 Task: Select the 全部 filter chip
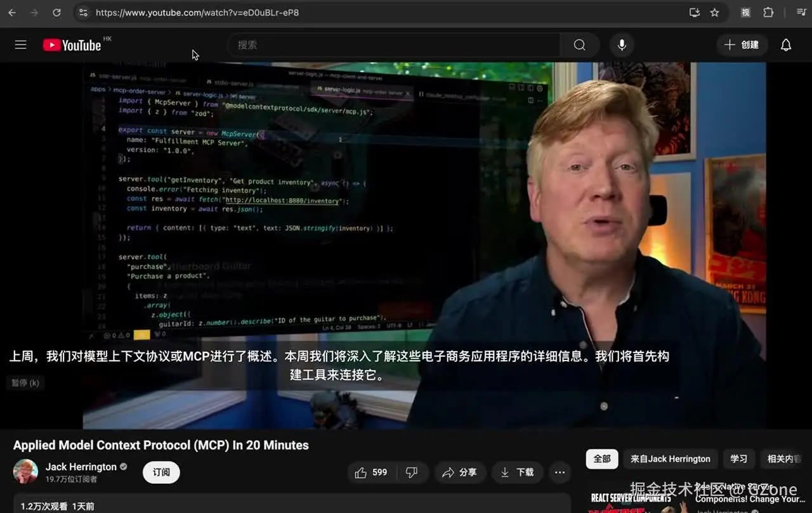(602, 459)
